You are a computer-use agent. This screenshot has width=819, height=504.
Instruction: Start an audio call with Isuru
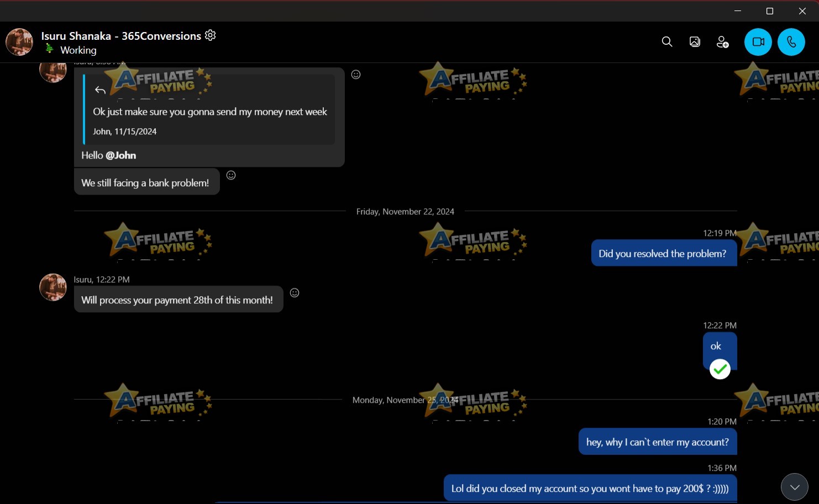791,42
